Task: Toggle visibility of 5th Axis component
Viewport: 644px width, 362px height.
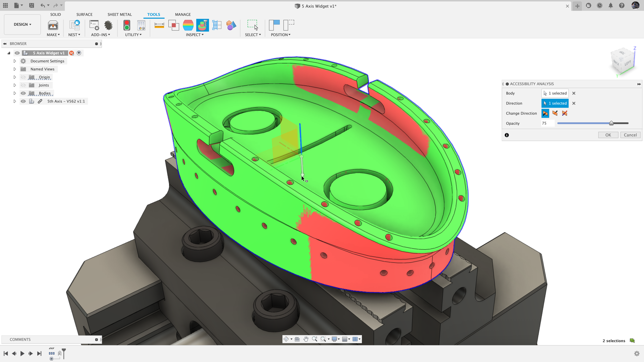Action: click(22, 101)
